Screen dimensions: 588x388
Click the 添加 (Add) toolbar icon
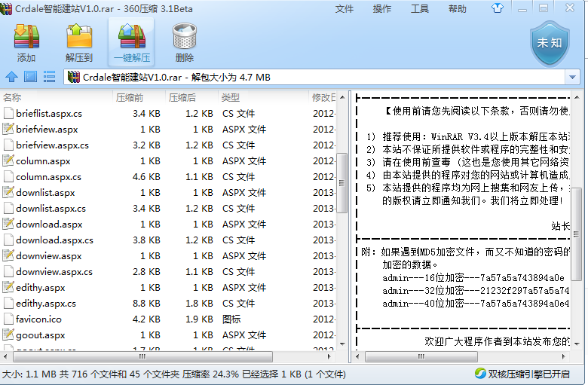pyautogui.click(x=26, y=37)
